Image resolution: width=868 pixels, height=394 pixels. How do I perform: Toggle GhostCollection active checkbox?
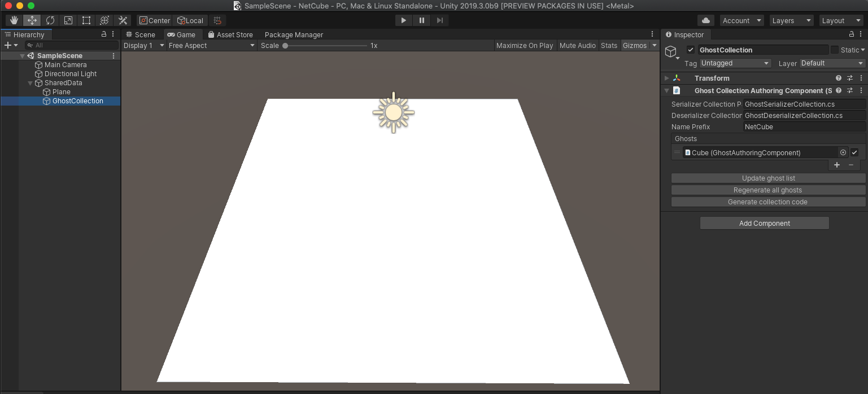click(690, 50)
